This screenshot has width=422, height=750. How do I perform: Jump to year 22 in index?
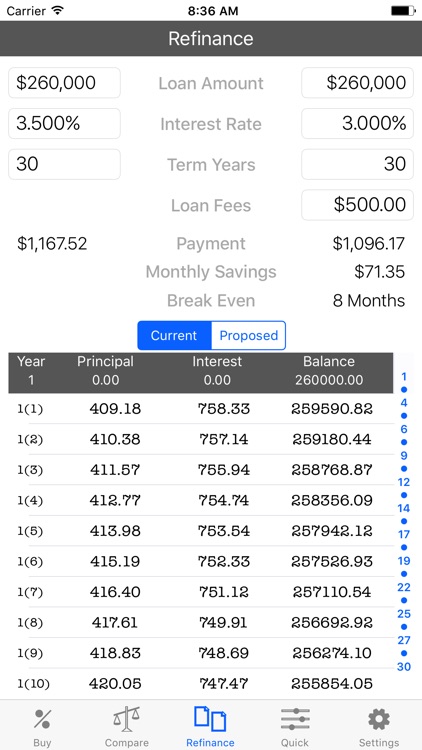(x=404, y=587)
